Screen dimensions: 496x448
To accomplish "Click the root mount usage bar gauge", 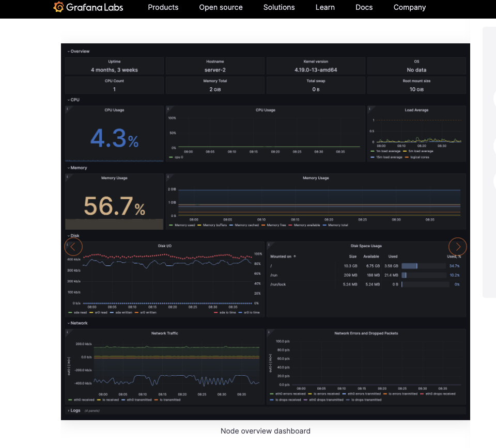I will 423,266.
